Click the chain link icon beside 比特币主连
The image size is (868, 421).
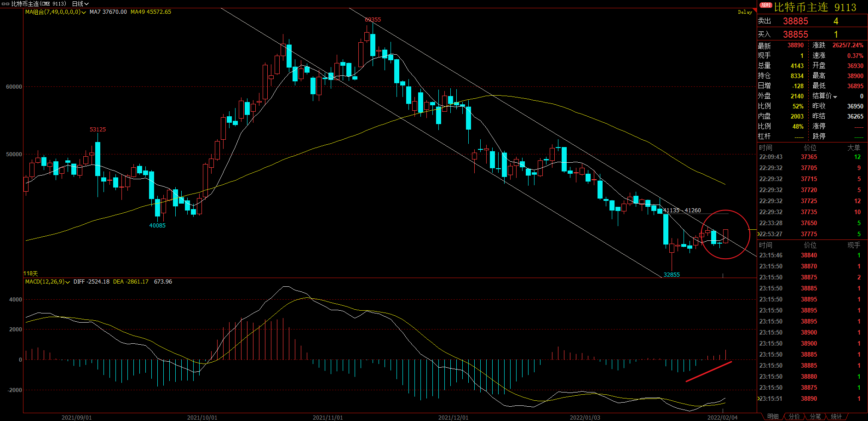coord(6,4)
